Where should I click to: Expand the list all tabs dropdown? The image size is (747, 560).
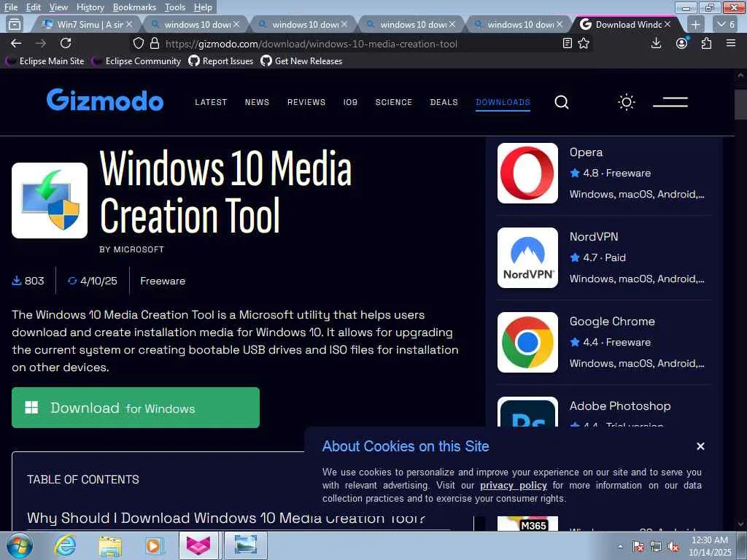(x=727, y=24)
